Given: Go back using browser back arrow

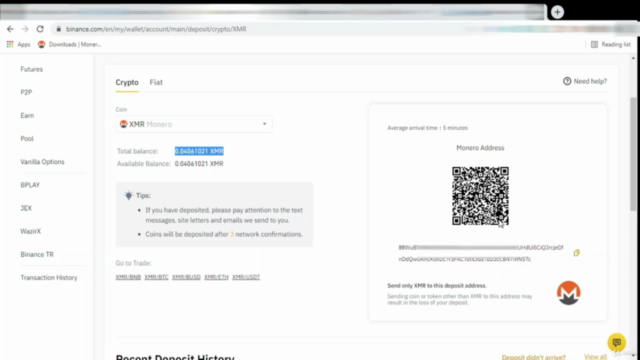Looking at the screenshot, I should 10,29.
